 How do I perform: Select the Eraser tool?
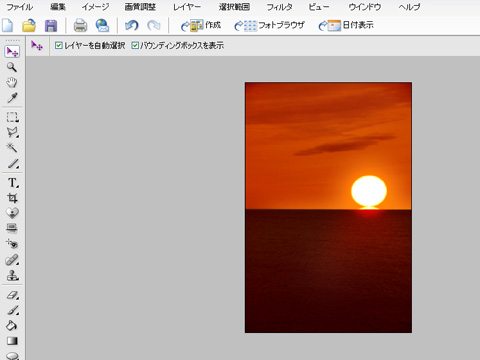13,295
